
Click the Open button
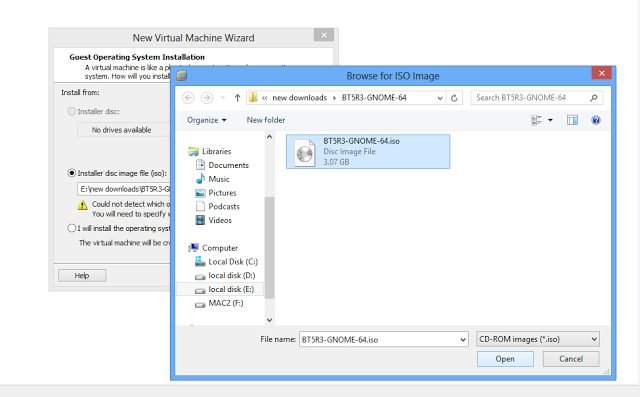(x=505, y=359)
